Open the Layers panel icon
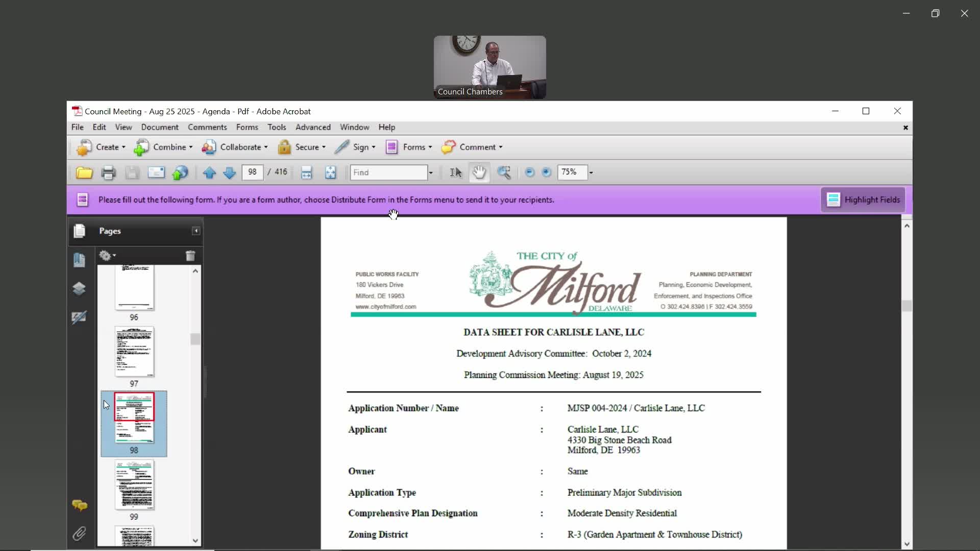The image size is (980, 551). (x=79, y=289)
